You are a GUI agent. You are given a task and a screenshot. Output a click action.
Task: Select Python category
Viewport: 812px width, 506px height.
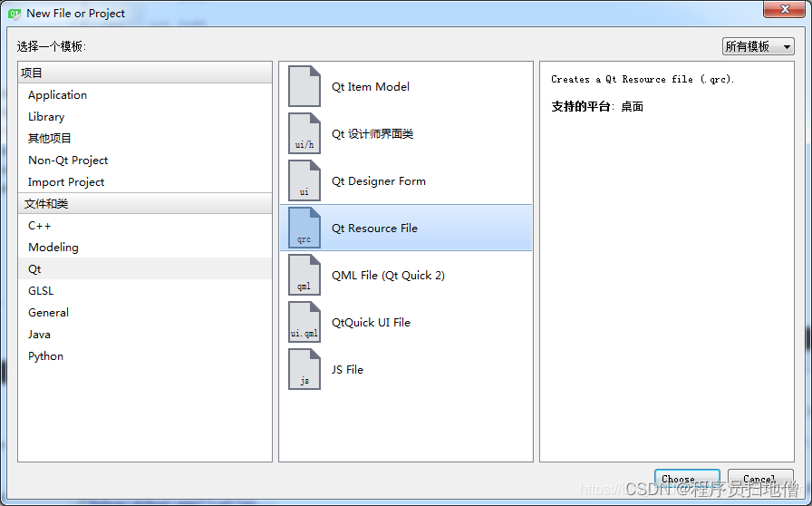pyautogui.click(x=144, y=356)
